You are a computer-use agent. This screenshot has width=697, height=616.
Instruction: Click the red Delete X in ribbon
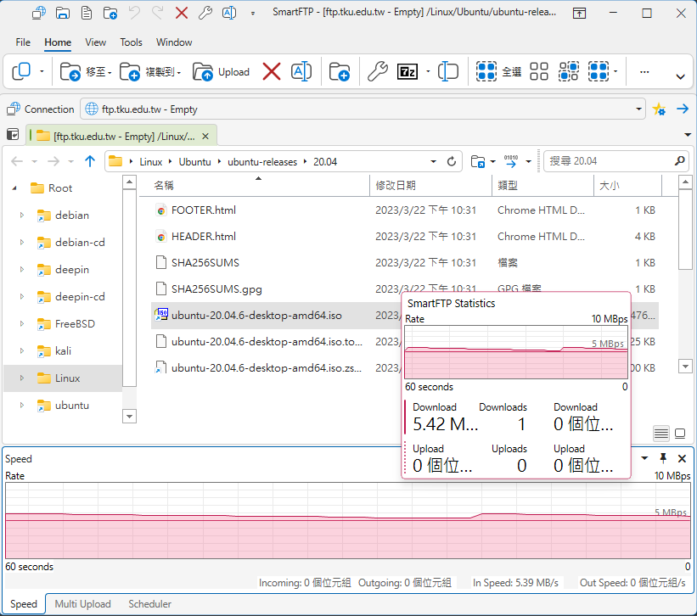[272, 72]
